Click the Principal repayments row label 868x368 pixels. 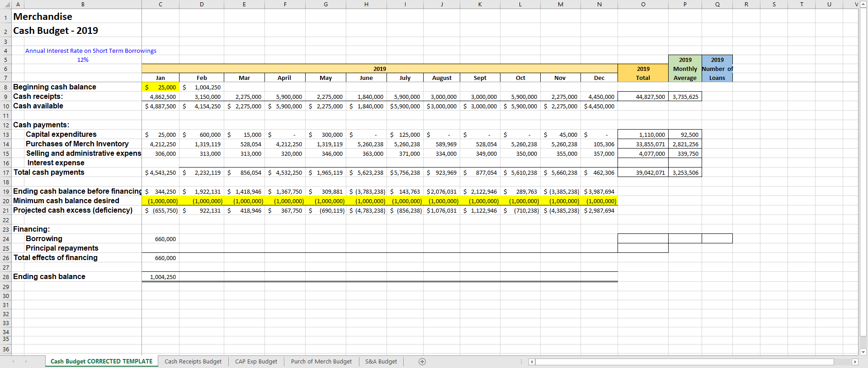(62, 248)
